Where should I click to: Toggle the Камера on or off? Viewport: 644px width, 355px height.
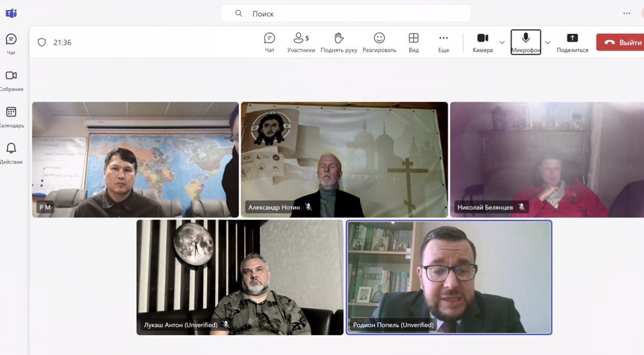click(x=483, y=43)
